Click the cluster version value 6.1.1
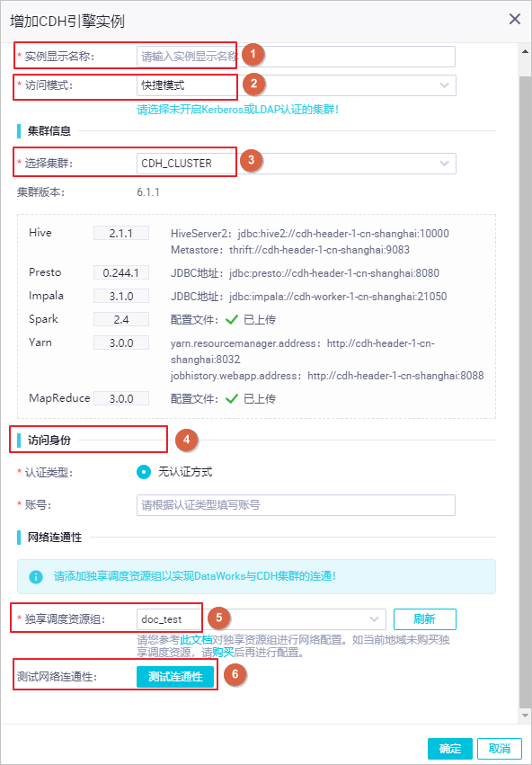 [148, 191]
